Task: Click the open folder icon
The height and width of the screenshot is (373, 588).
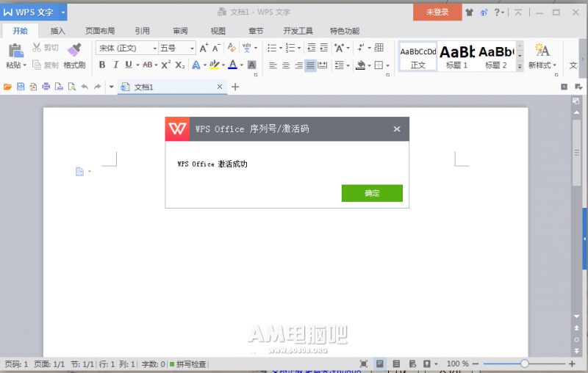Action: click(x=7, y=87)
